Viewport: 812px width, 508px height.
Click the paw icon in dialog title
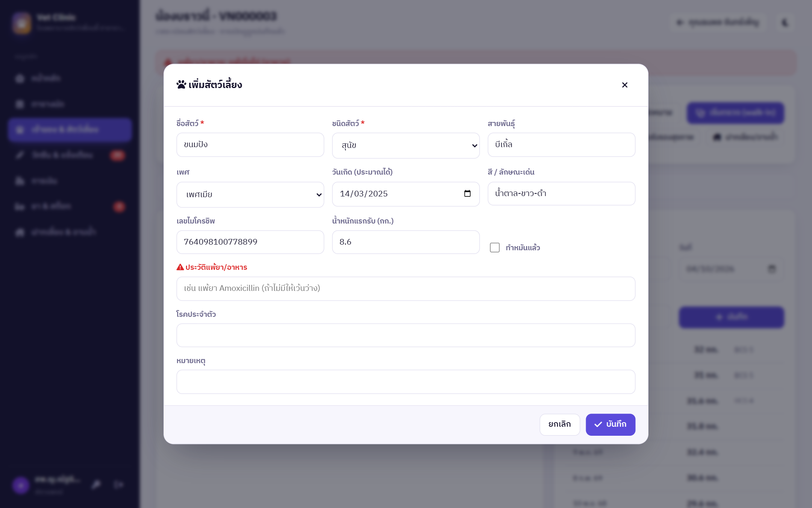pyautogui.click(x=181, y=85)
